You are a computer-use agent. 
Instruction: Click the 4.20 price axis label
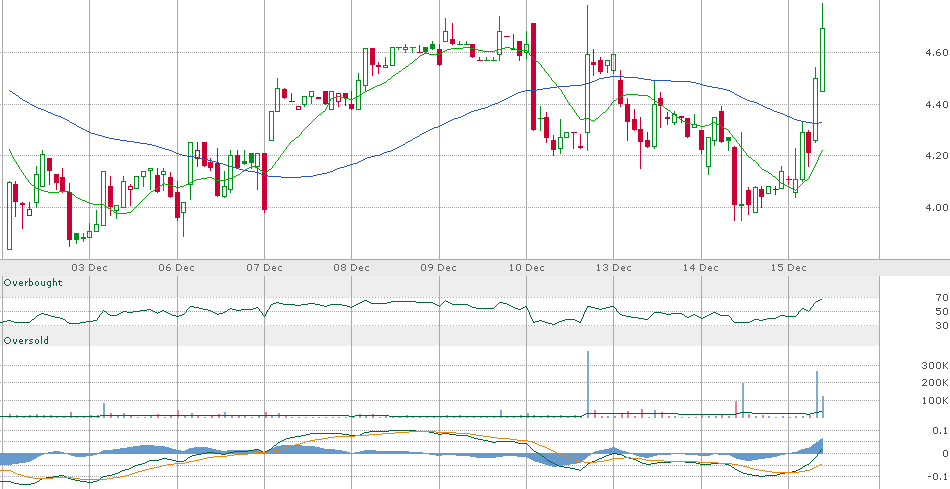tap(937, 156)
